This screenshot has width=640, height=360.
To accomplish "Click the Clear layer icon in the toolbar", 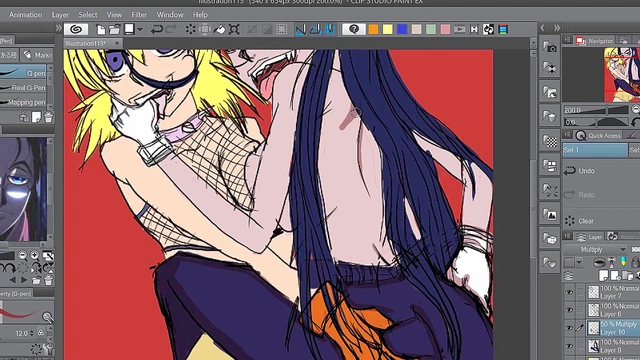I will pos(190,29).
